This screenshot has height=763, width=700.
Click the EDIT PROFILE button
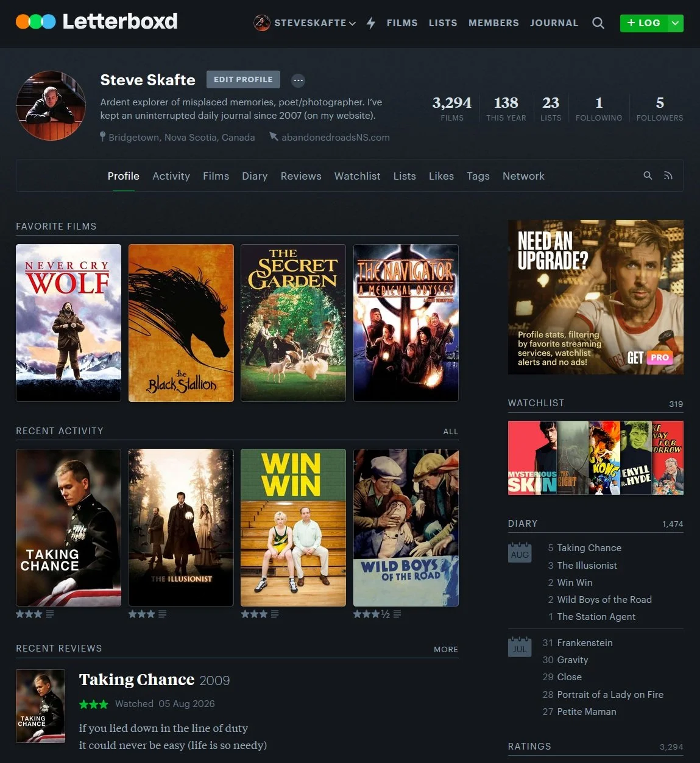coord(243,80)
